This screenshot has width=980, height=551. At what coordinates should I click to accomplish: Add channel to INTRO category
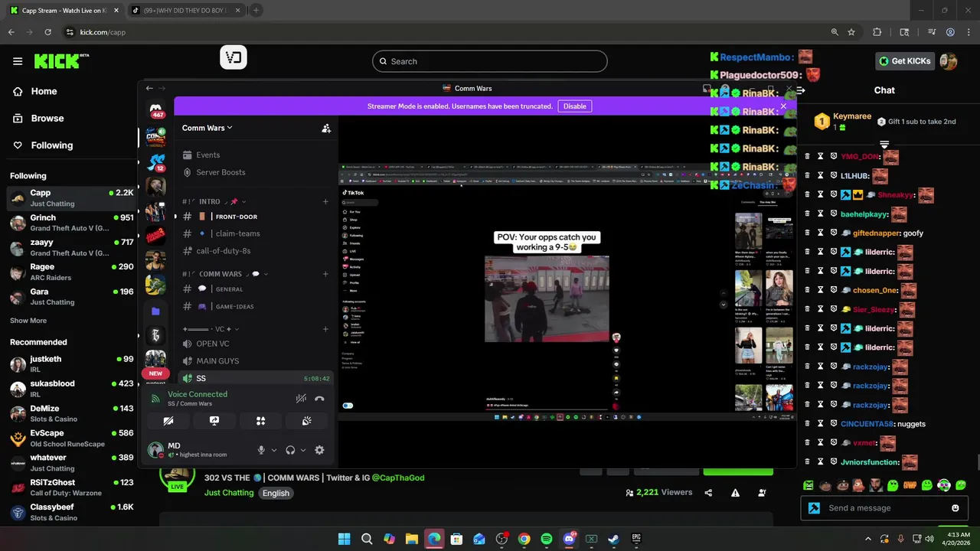pyautogui.click(x=325, y=201)
